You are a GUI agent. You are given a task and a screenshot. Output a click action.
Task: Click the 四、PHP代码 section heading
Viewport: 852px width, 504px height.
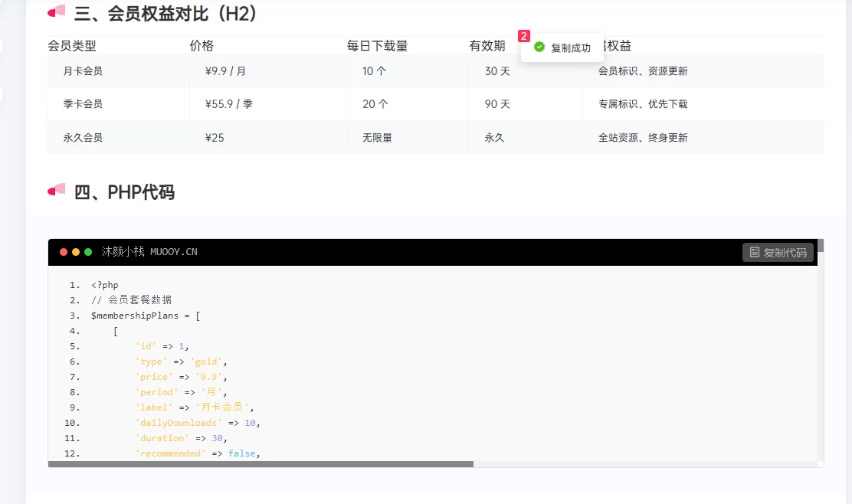pos(126,192)
